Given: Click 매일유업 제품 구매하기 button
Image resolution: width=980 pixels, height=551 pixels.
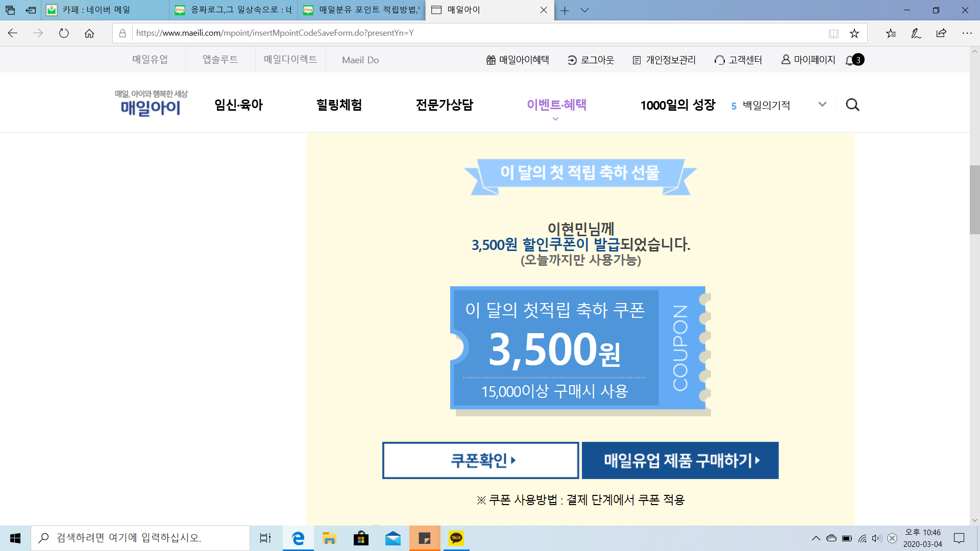Looking at the screenshot, I should (680, 460).
